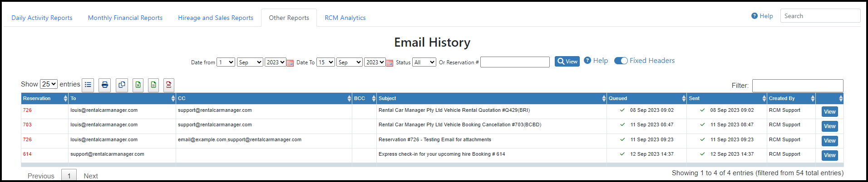Click the column visibility list icon
Image resolution: width=868 pixels, height=182 pixels.
88,85
